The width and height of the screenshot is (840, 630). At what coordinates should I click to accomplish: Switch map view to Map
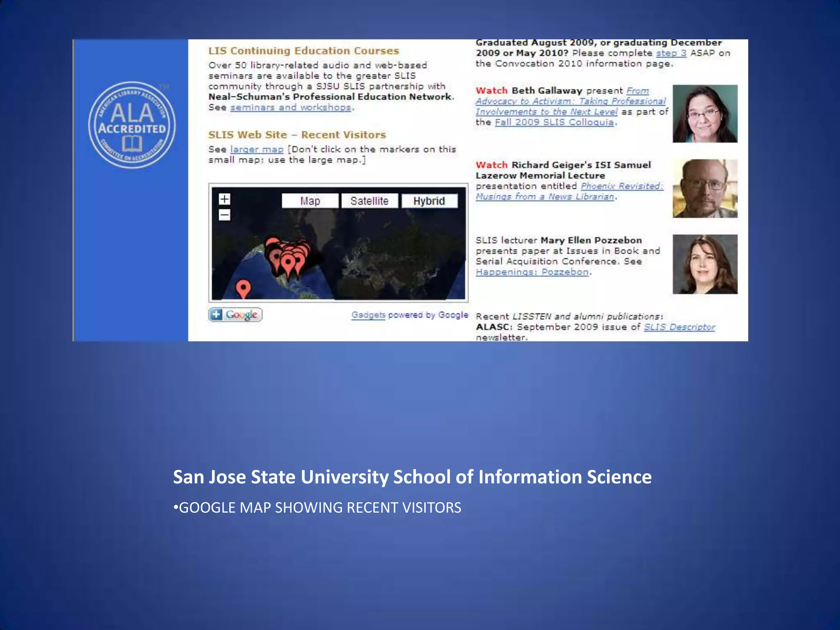tap(310, 201)
